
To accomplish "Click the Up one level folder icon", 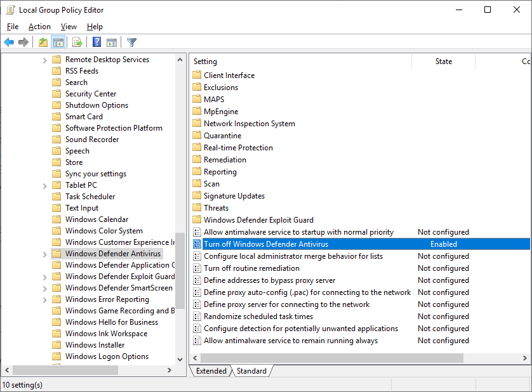I will (x=43, y=42).
